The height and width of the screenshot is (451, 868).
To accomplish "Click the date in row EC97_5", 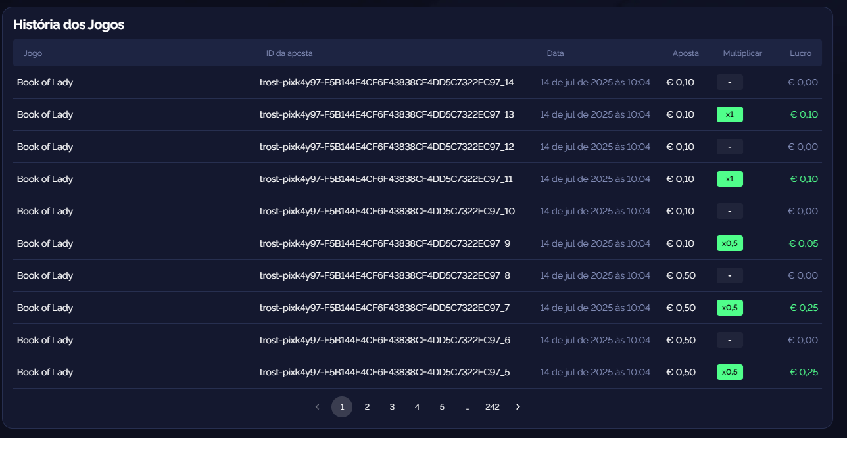I will (x=595, y=372).
